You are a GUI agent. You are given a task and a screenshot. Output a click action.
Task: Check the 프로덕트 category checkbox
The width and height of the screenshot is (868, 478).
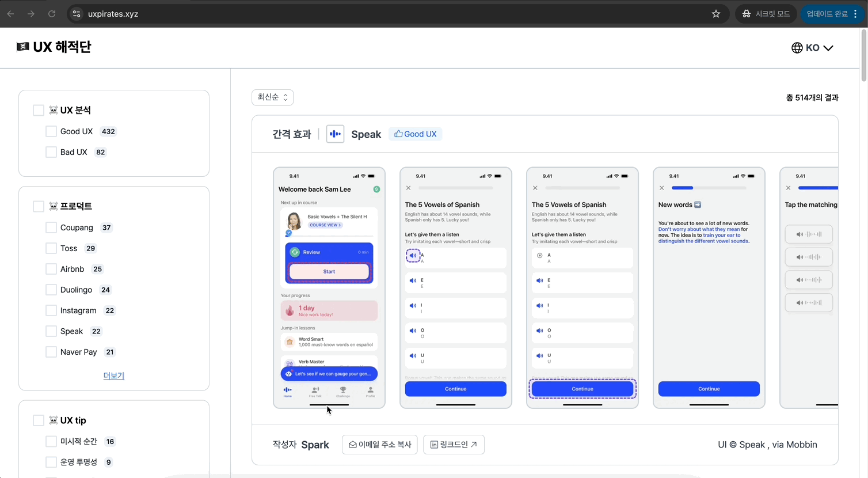point(39,206)
